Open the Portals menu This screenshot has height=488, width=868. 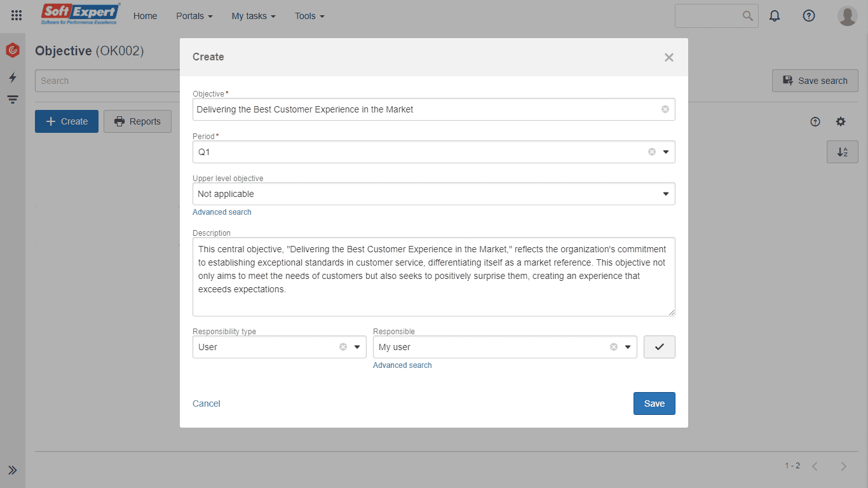[194, 16]
